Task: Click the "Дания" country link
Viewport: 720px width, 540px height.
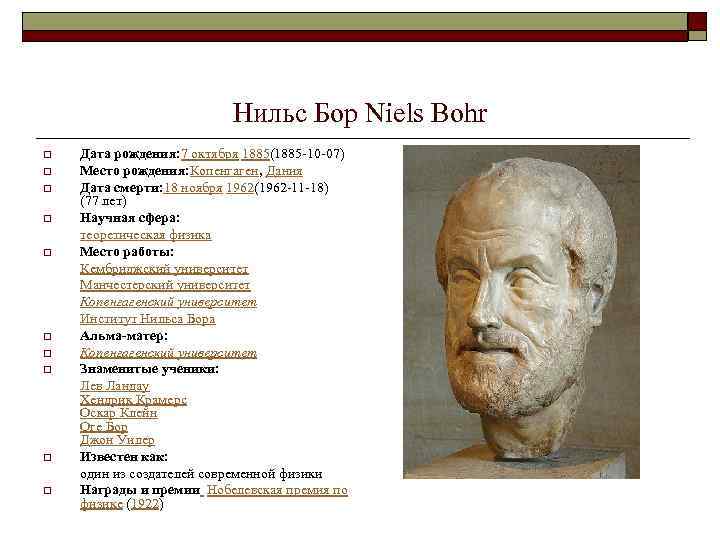Action: [284, 171]
